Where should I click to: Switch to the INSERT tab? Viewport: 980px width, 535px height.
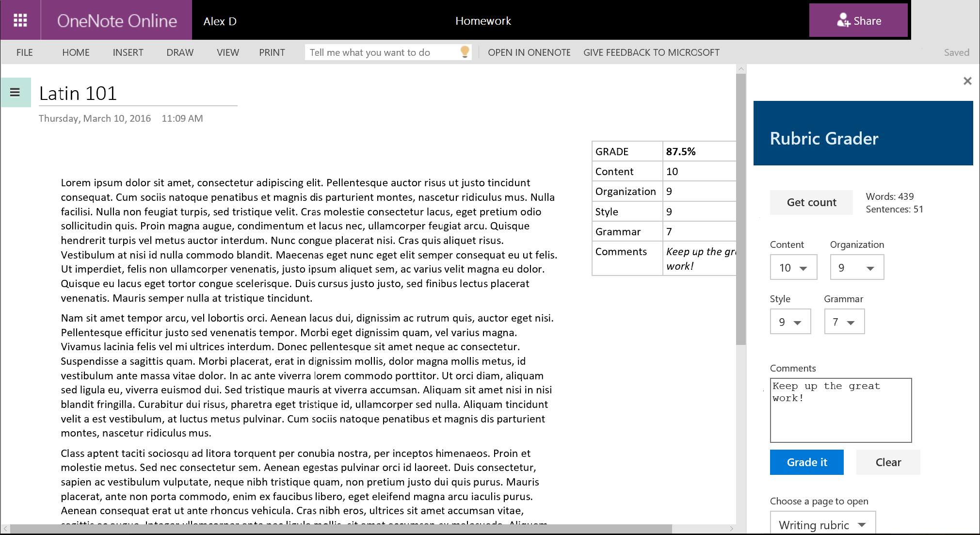pyautogui.click(x=128, y=52)
